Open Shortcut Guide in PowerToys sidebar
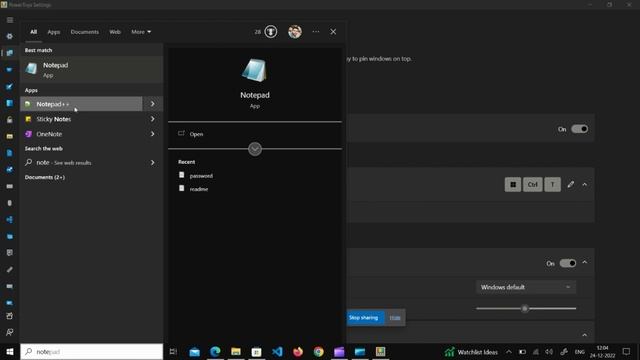The image size is (640, 360). click(10, 286)
